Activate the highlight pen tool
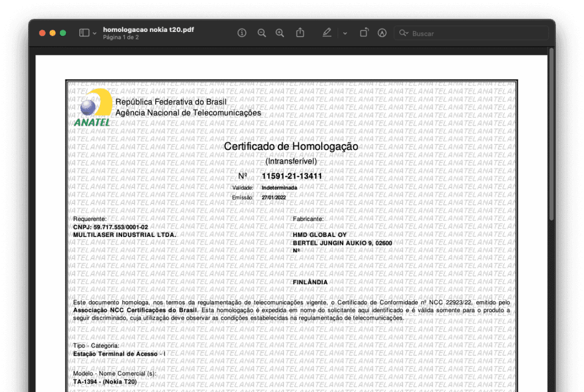584x392 pixels. coord(327,32)
